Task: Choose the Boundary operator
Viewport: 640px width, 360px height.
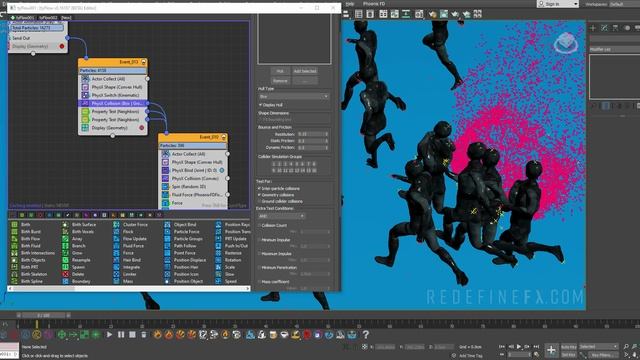Action: (x=81, y=281)
